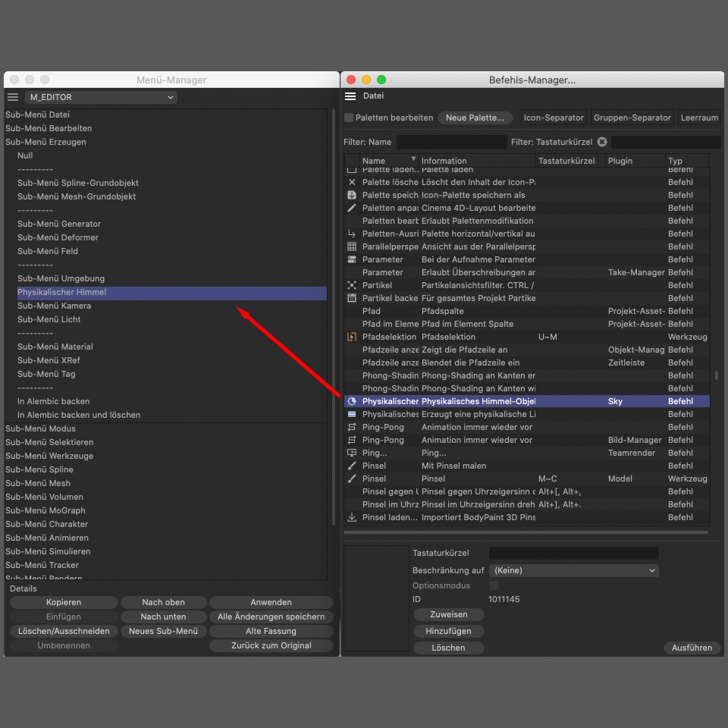This screenshot has width=728, height=728.
Task: Open the M_EDITOR menu dropdown
Action: [102, 97]
